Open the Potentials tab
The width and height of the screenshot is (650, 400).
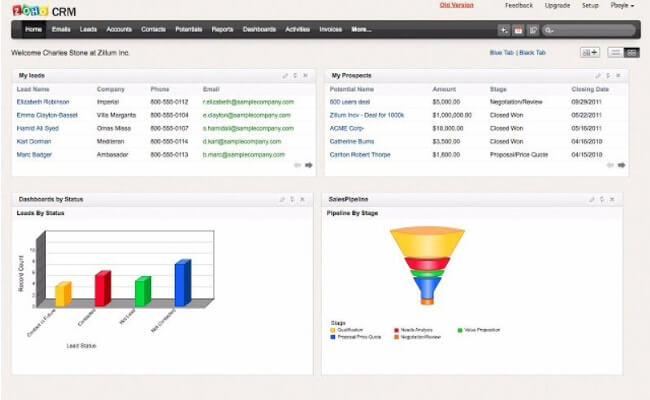(189, 29)
